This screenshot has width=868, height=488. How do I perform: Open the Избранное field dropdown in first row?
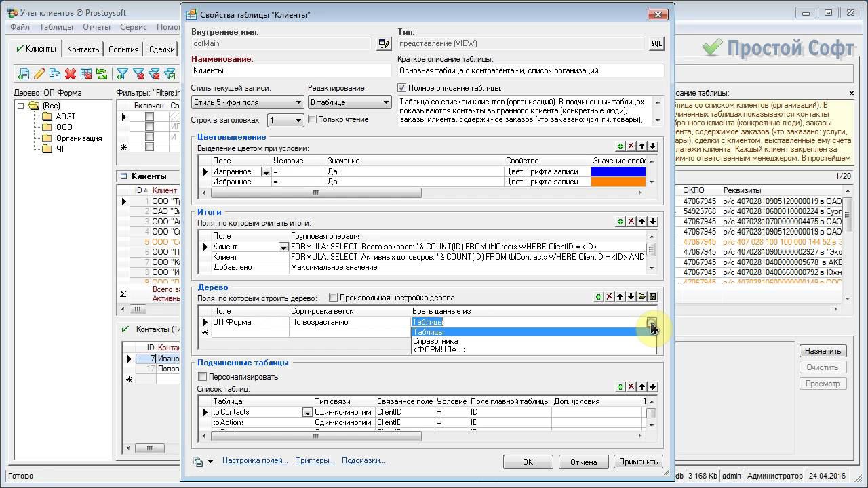tap(266, 172)
